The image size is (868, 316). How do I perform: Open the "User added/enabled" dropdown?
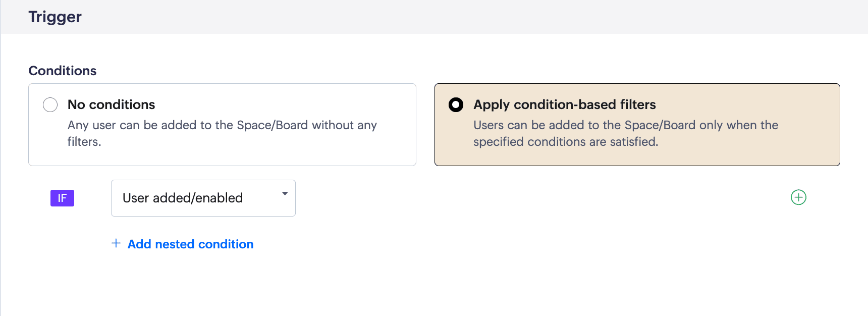pyautogui.click(x=203, y=198)
